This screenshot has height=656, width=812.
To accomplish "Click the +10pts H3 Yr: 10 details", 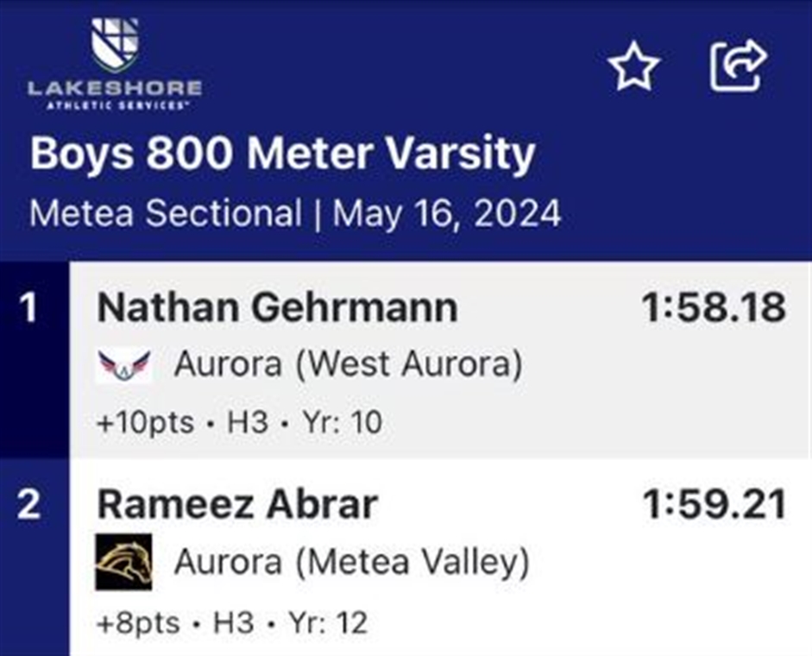I will pos(239,422).
